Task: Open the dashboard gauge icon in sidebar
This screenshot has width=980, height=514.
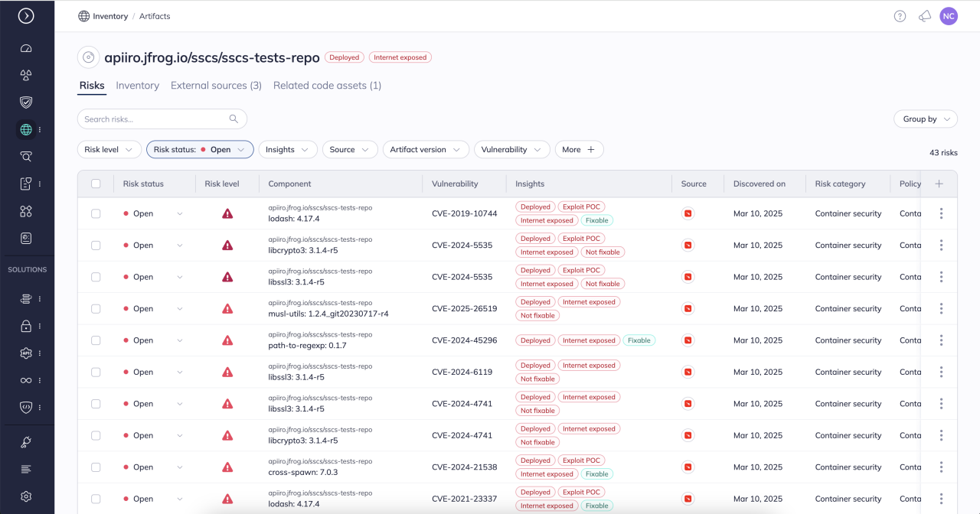Action: tap(26, 48)
